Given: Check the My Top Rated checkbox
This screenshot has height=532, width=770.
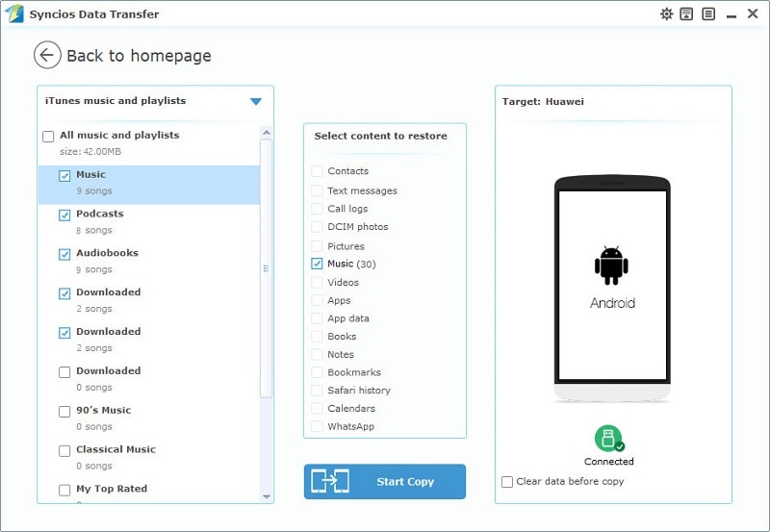Looking at the screenshot, I should (64, 490).
